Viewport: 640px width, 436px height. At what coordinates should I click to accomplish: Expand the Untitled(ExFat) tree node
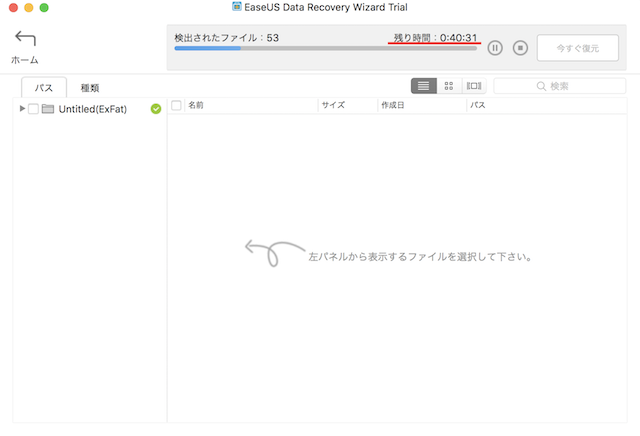click(x=22, y=109)
